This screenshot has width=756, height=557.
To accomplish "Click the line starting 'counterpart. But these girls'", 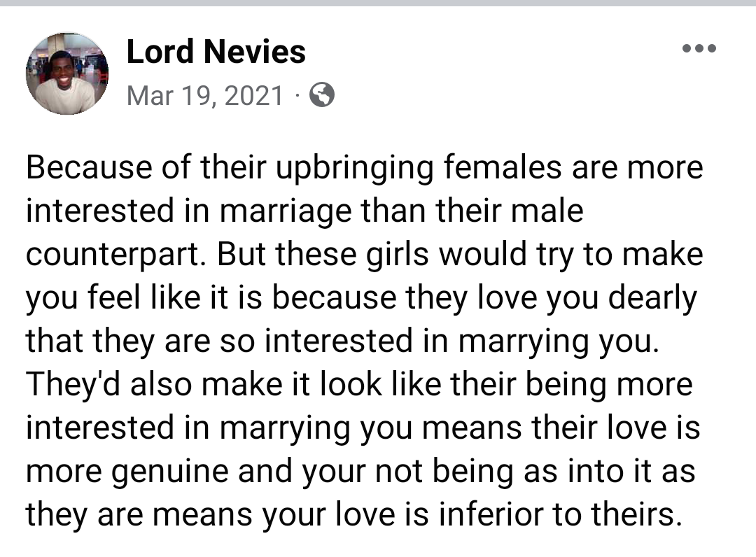I will [365, 255].
